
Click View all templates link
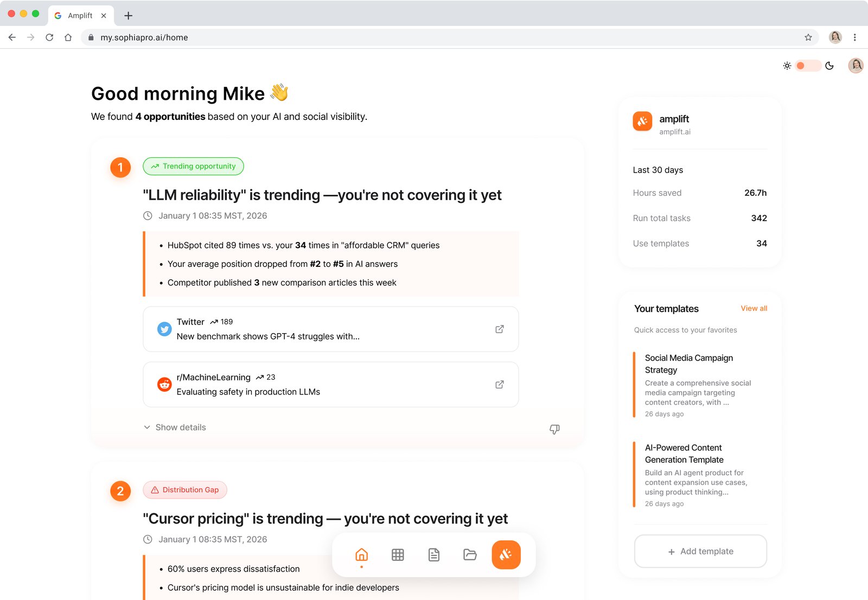[754, 308]
